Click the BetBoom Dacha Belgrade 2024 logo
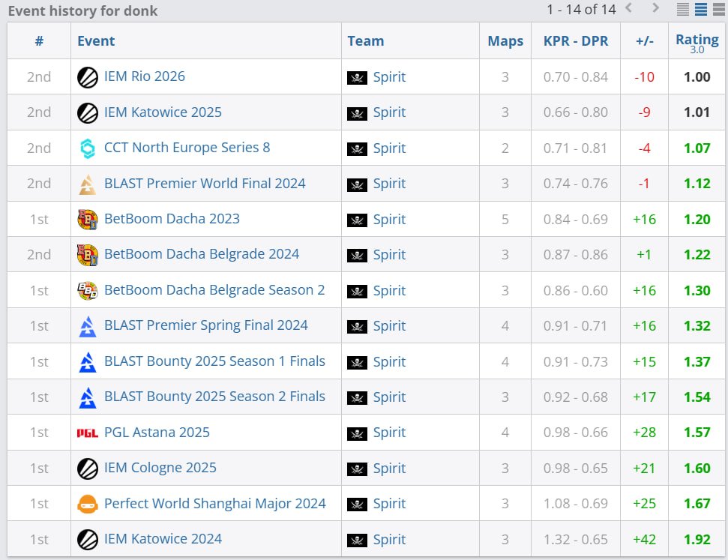 (87, 255)
